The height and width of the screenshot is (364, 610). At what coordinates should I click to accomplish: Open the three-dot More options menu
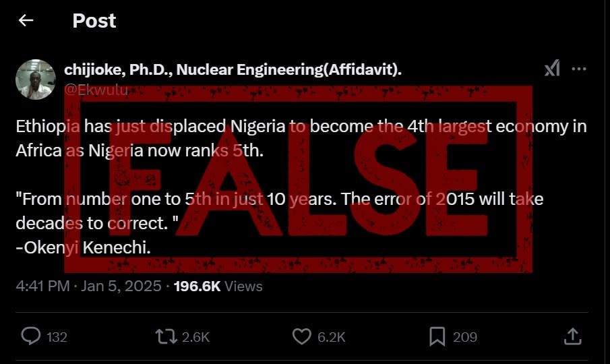tap(578, 69)
